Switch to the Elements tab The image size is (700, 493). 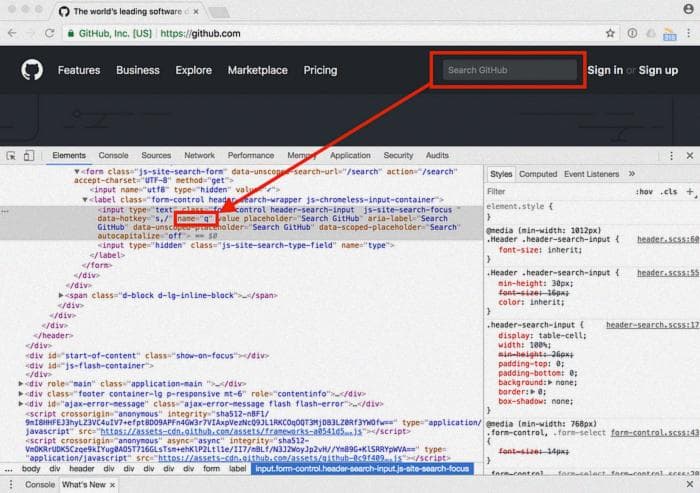click(69, 155)
